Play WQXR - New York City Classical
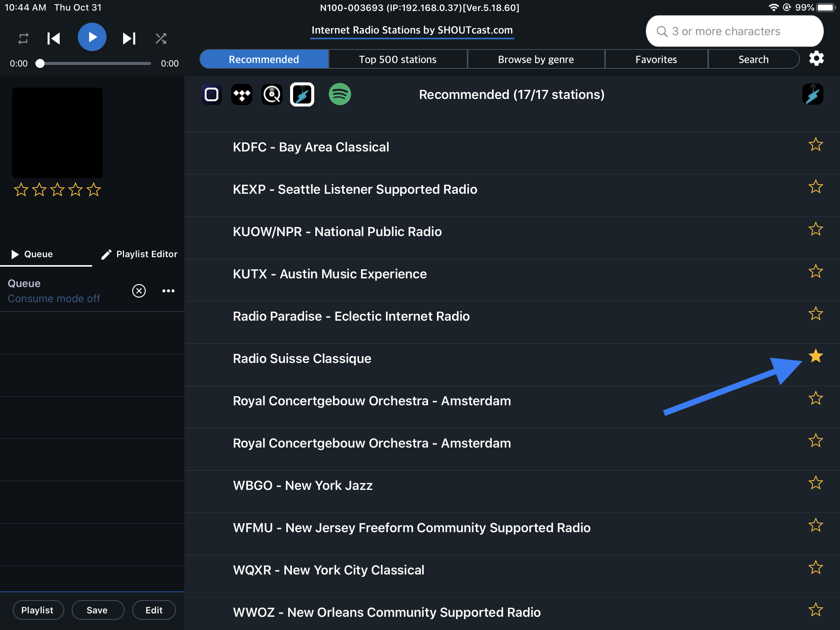 click(512, 576)
